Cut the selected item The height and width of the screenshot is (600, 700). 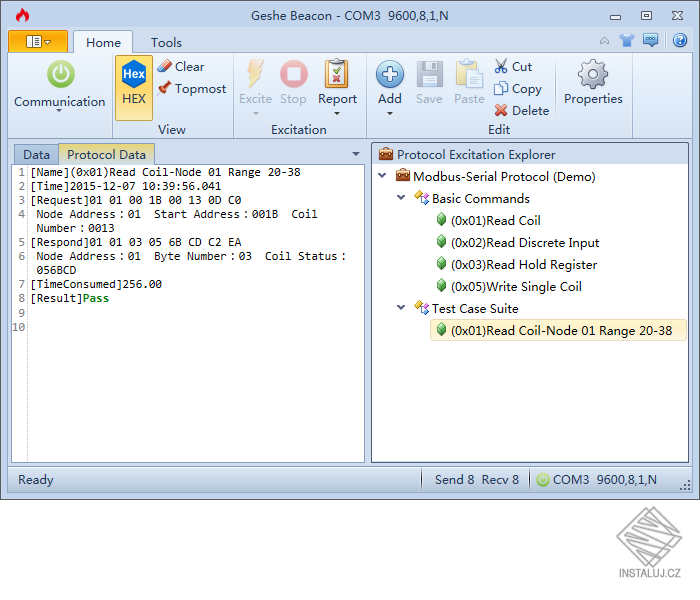[513, 67]
